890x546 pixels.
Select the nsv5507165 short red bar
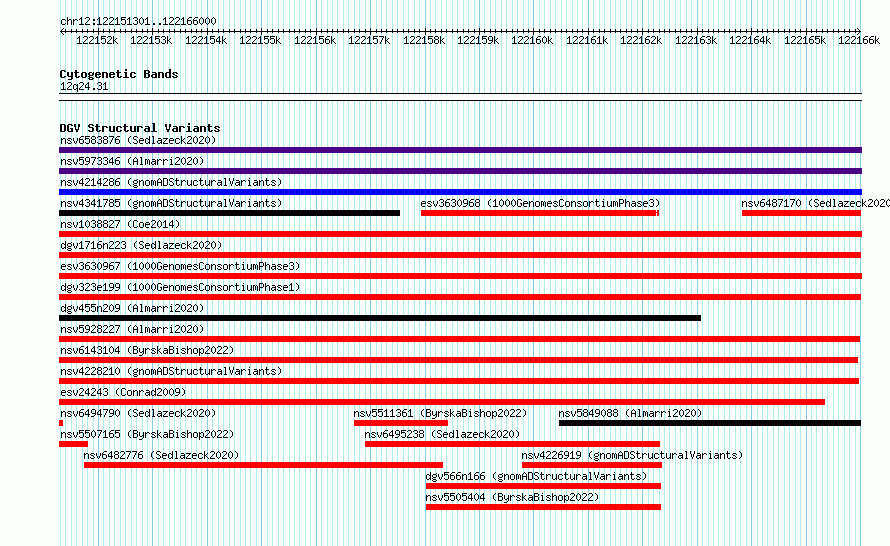point(73,444)
